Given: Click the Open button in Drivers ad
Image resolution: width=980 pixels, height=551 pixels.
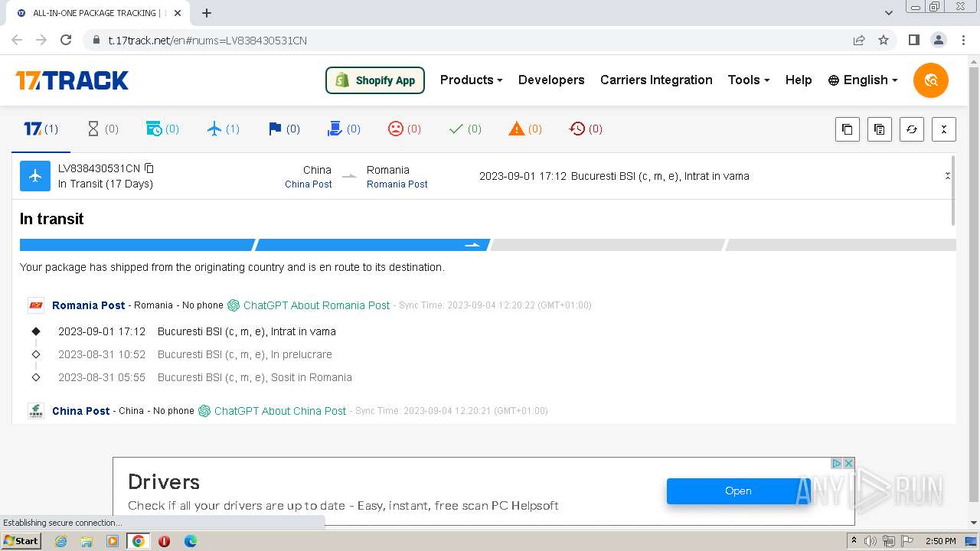Looking at the screenshot, I should [x=738, y=491].
